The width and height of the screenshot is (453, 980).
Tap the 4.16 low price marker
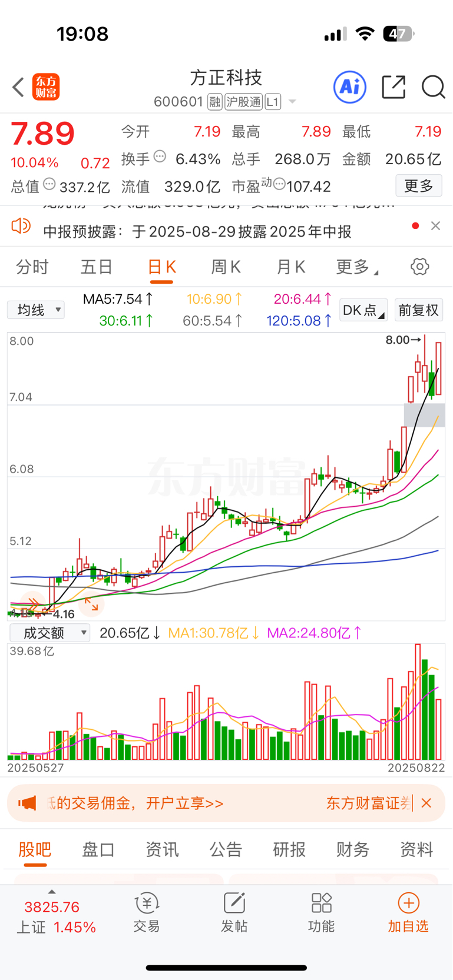(64, 614)
